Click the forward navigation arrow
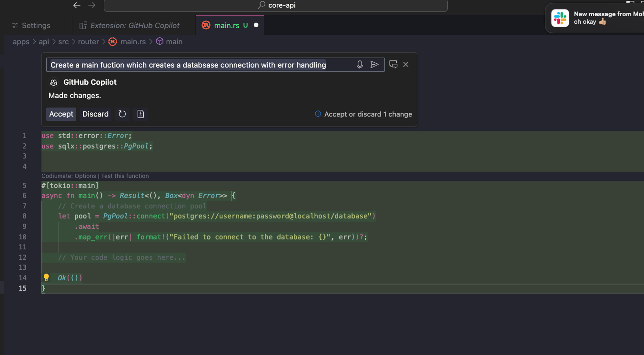The image size is (644, 355). pyautogui.click(x=92, y=5)
